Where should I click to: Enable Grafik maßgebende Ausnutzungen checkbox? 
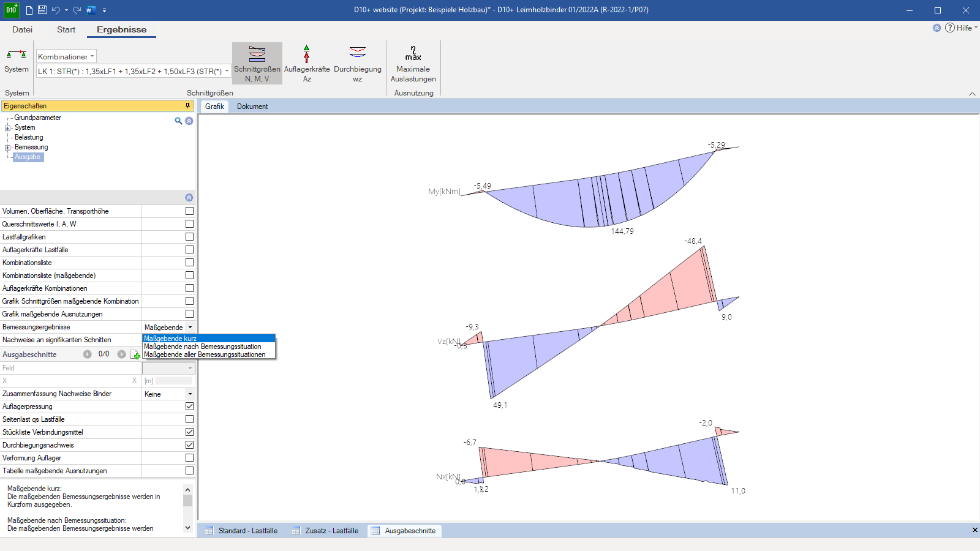189,313
